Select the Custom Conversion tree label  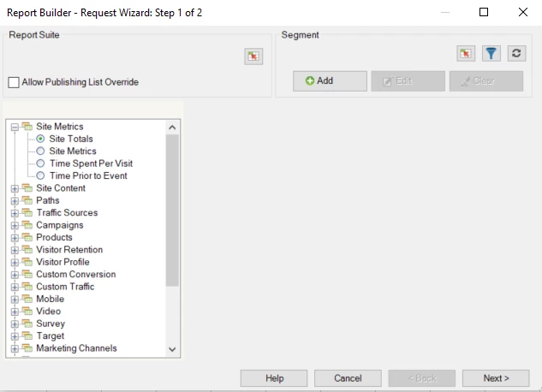click(x=76, y=274)
